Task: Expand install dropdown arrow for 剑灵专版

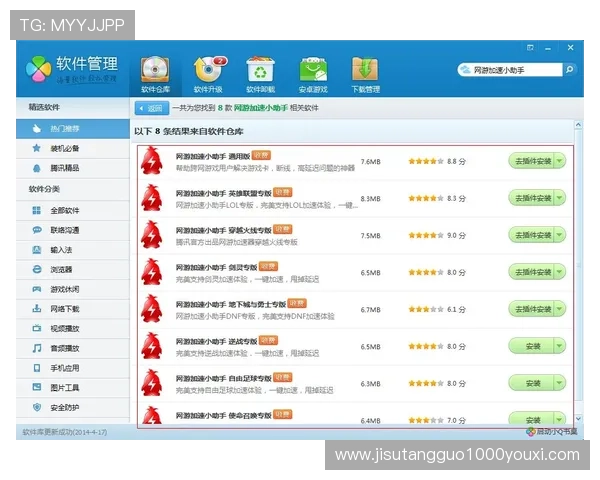Action: click(x=560, y=272)
